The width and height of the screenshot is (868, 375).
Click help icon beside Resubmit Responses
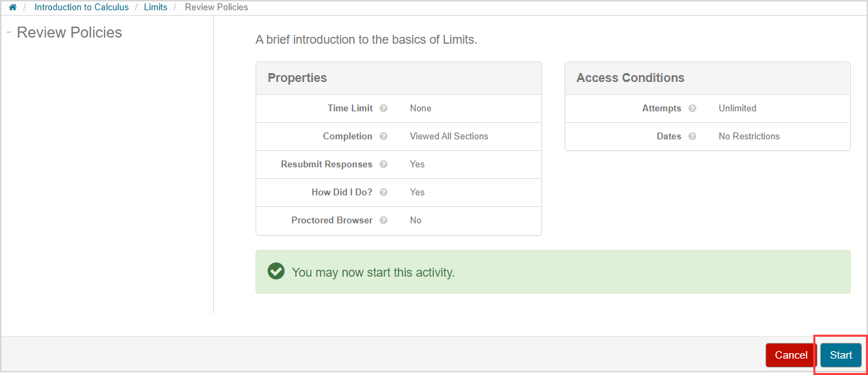click(x=383, y=165)
